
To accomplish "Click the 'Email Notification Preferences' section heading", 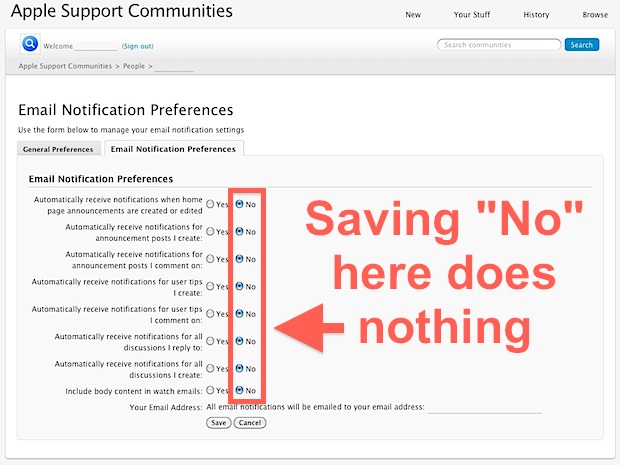I will coord(101,179).
